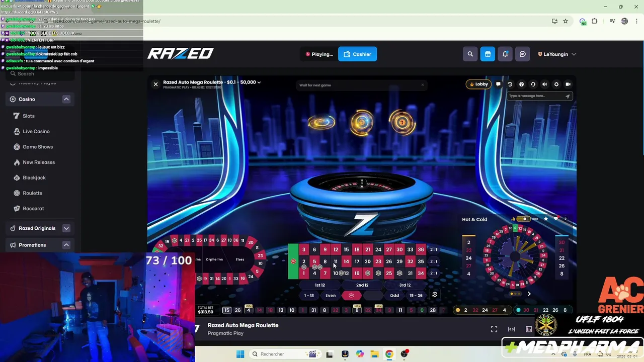This screenshot has height=362, width=644.
Task: Collapse the Promotions sidebar section
Action: point(66,245)
